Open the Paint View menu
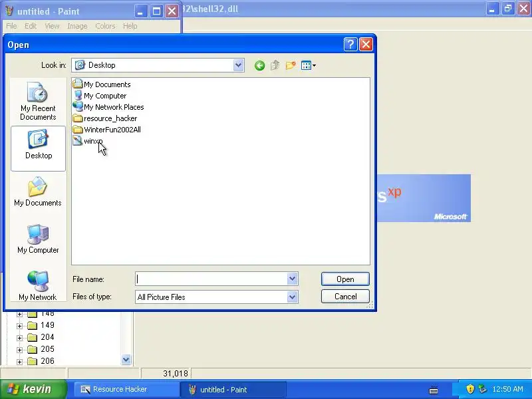 click(x=52, y=26)
